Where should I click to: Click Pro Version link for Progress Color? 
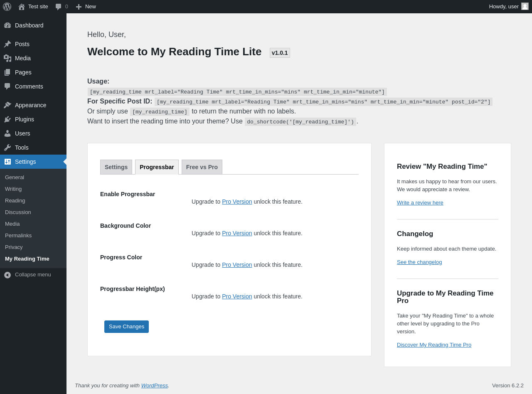(237, 265)
